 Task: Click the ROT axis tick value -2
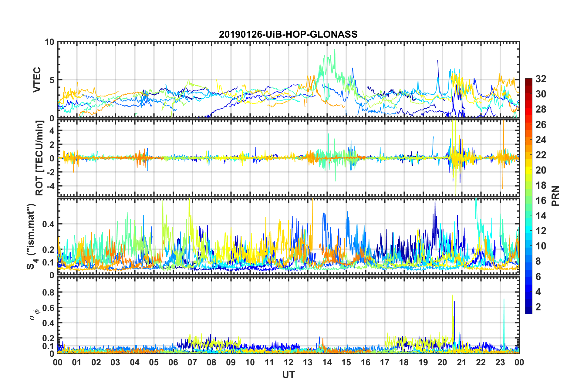pos(51,172)
